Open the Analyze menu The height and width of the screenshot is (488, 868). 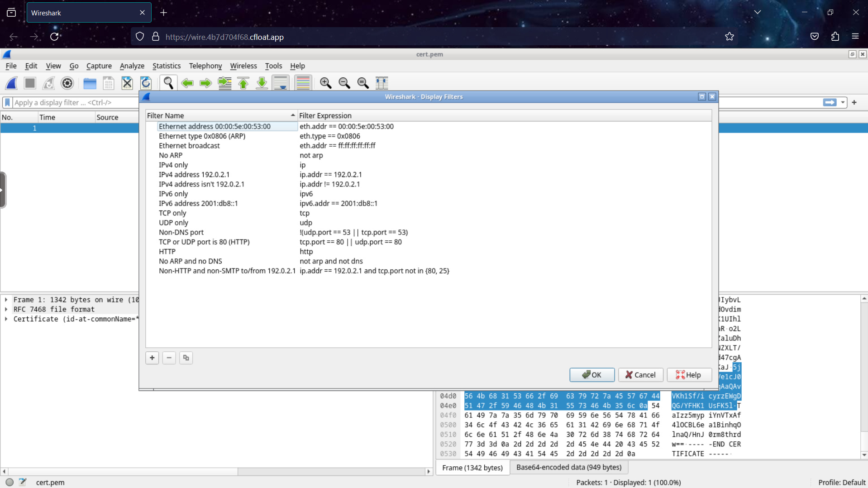pos(132,66)
